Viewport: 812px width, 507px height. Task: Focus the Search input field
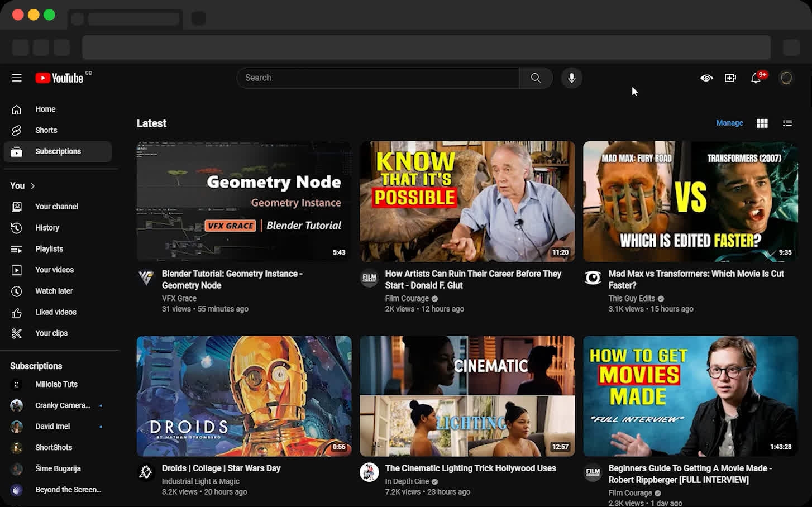coord(378,78)
